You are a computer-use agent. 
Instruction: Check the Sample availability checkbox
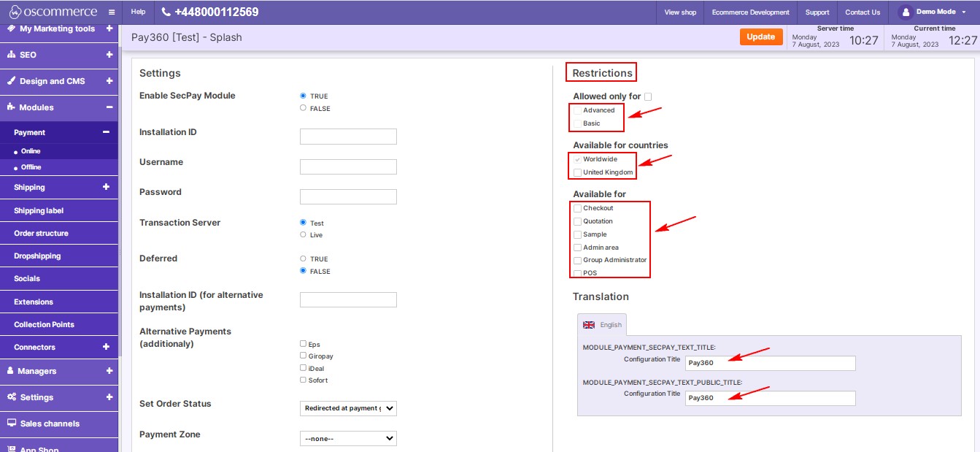(578, 234)
